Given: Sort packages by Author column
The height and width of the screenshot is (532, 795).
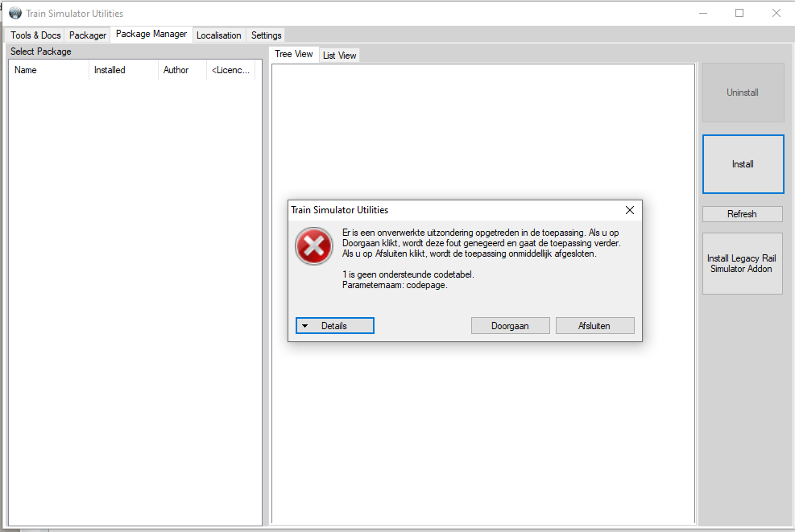Looking at the screenshot, I should pos(182,70).
